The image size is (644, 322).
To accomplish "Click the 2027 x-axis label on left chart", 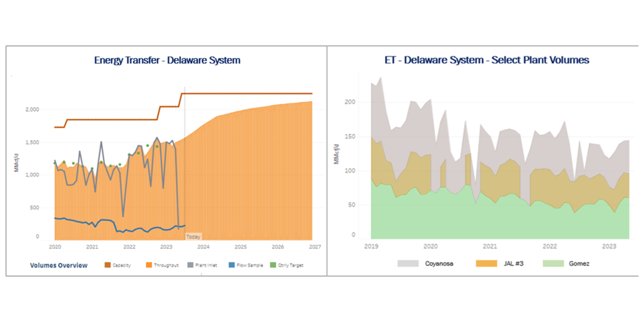I will (315, 247).
